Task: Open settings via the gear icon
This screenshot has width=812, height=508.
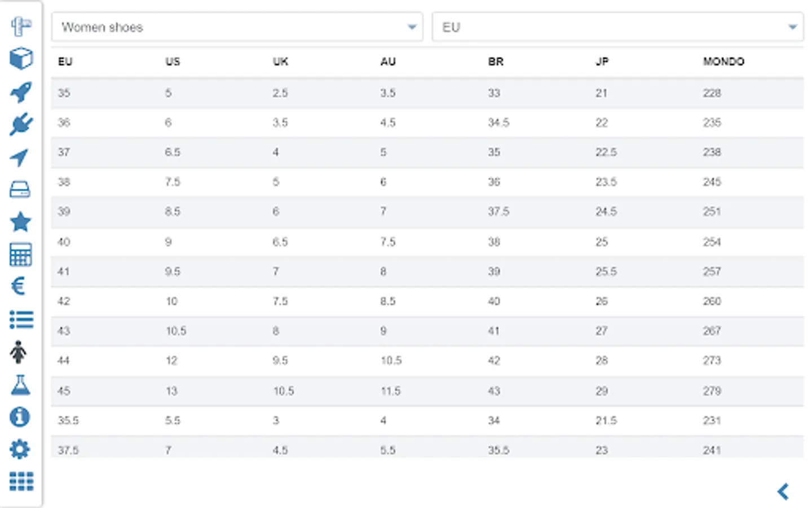Action: coord(20,449)
